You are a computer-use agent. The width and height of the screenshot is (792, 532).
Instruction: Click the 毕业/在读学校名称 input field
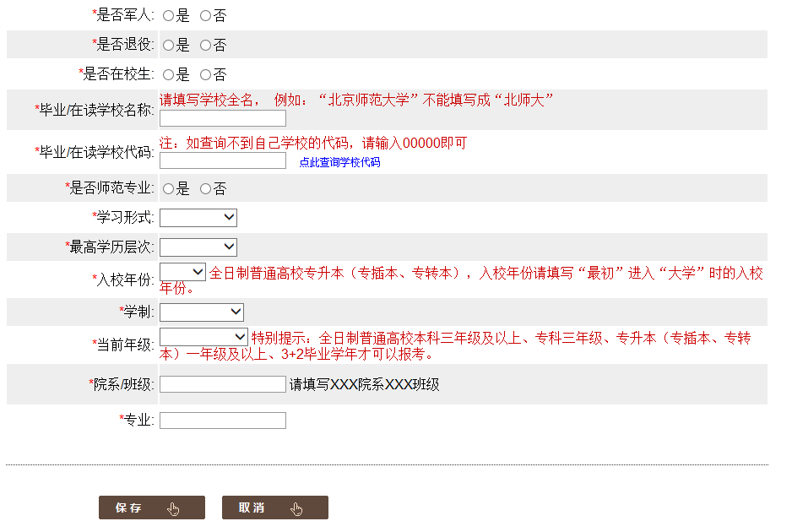[222, 118]
